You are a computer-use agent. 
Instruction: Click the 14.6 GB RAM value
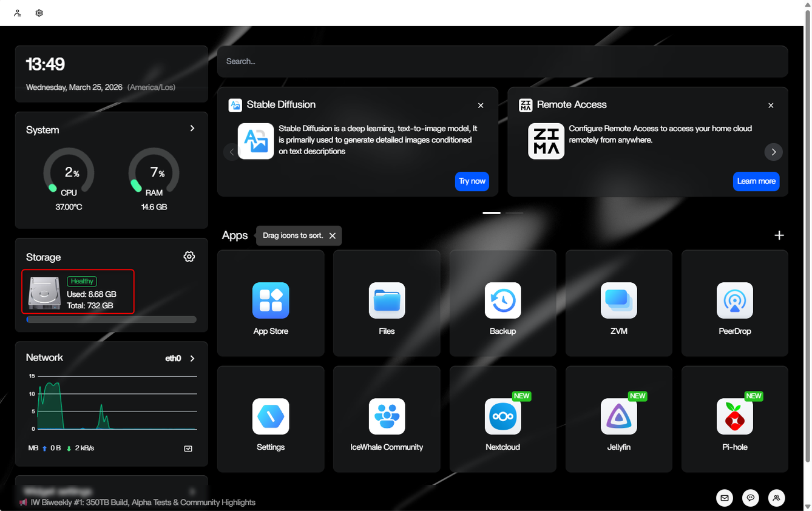tap(154, 207)
